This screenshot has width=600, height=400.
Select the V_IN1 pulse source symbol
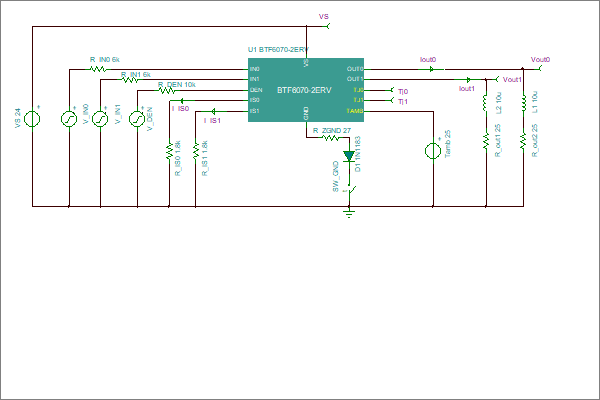[100, 119]
